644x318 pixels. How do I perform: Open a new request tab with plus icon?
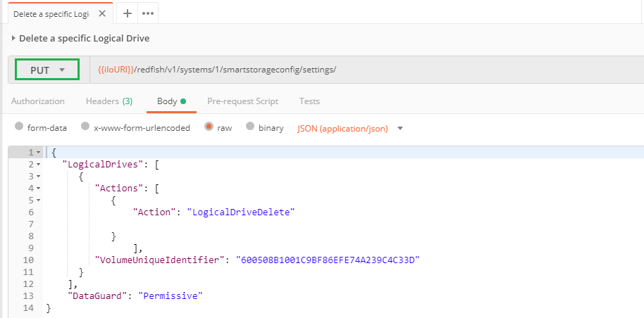coord(128,13)
